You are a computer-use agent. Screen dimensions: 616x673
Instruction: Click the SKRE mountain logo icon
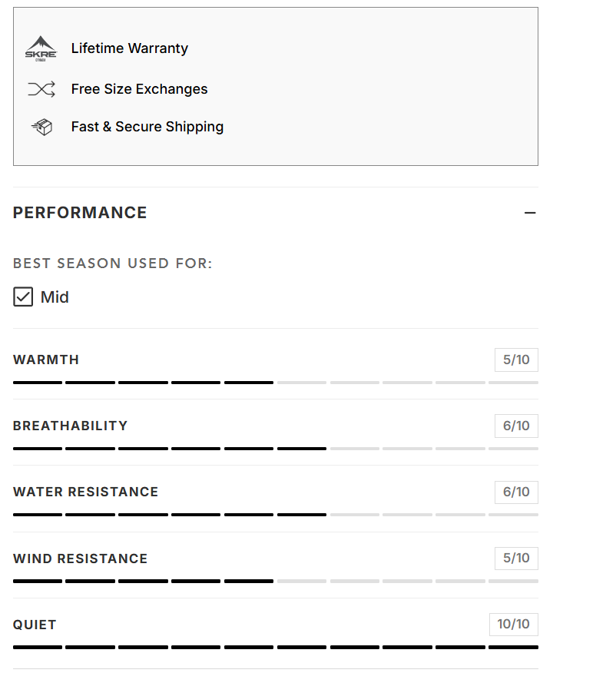(x=41, y=48)
